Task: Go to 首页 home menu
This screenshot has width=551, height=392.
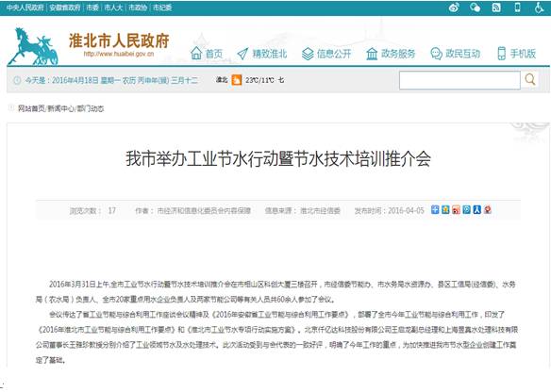Action: pyautogui.click(x=207, y=54)
